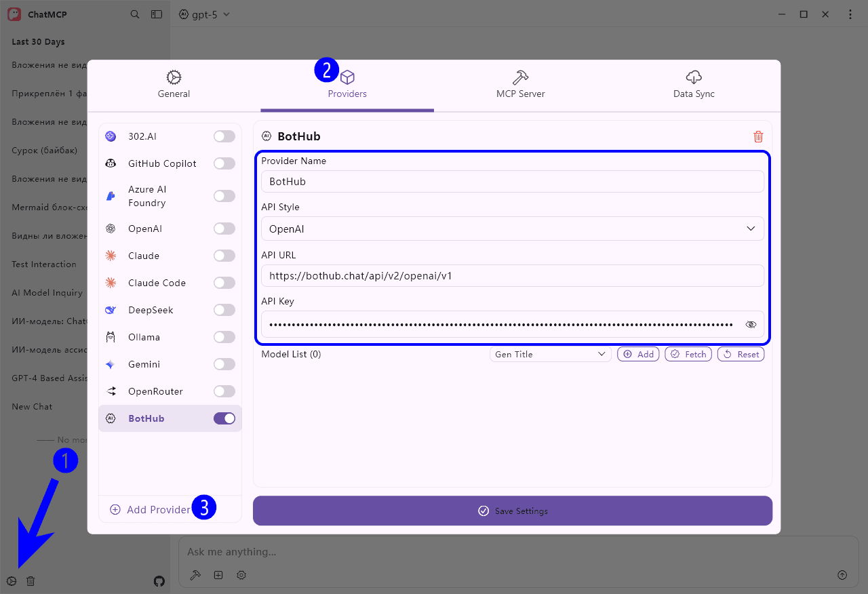Click the GitHub icon at the sidebar bottom
The height and width of the screenshot is (594, 868).
(159, 581)
